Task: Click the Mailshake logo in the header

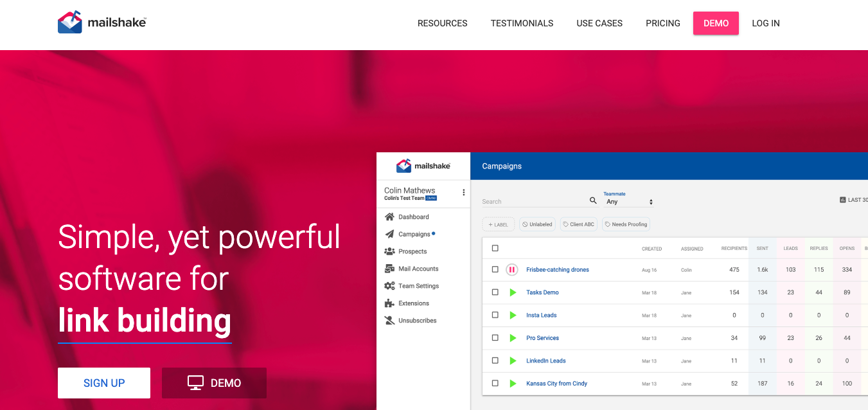Action: click(x=102, y=22)
